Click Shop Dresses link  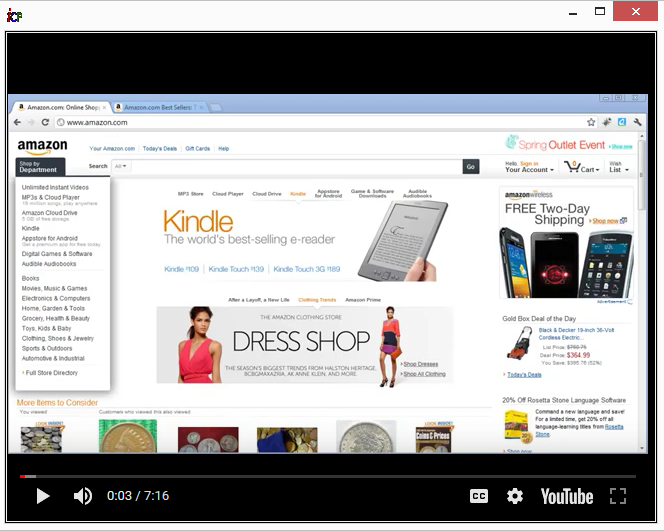(421, 364)
